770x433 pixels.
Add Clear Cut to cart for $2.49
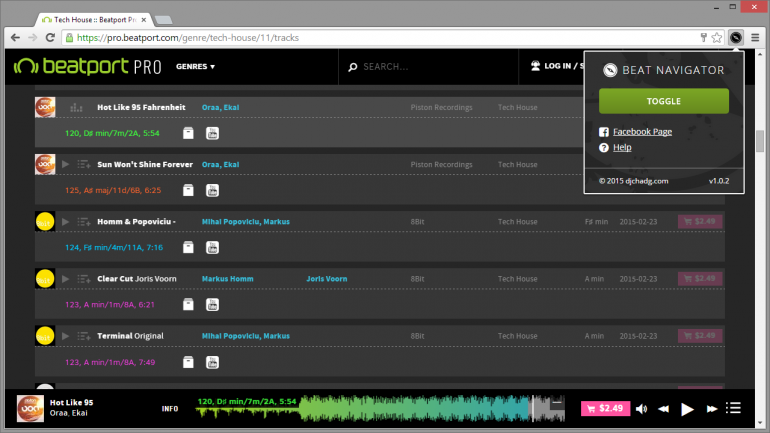[x=700, y=278]
